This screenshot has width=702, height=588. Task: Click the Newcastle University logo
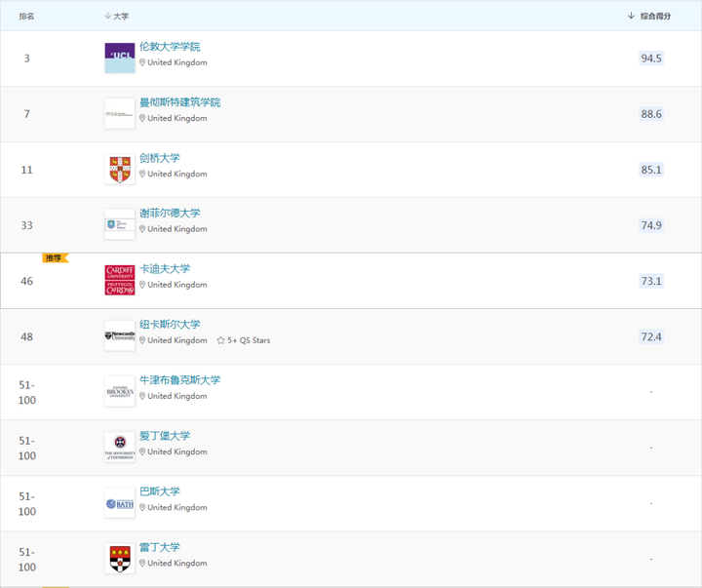(x=120, y=335)
